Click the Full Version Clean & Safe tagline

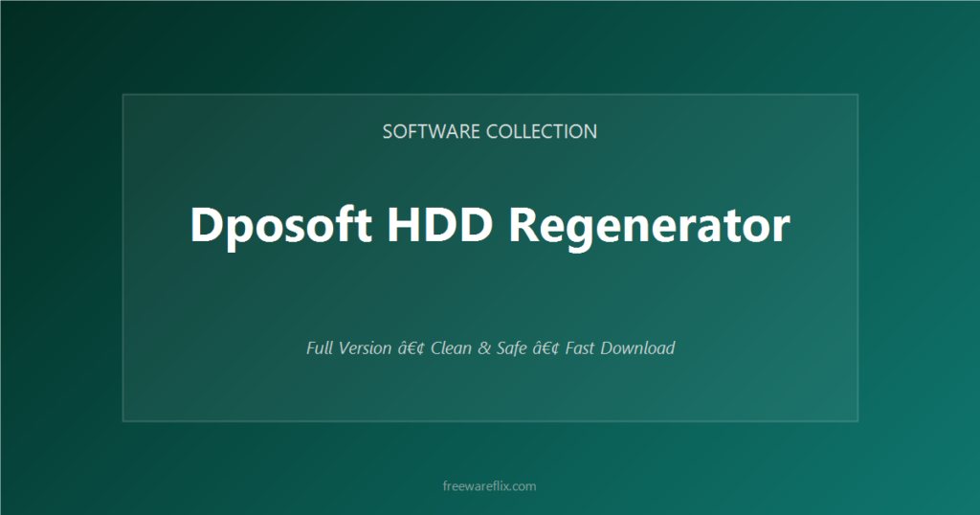pyautogui.click(x=490, y=348)
